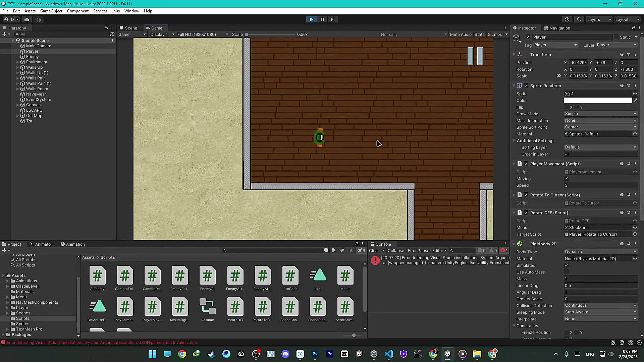
Task: Expand Enviroment object in Hierarchy
Action: [17, 62]
